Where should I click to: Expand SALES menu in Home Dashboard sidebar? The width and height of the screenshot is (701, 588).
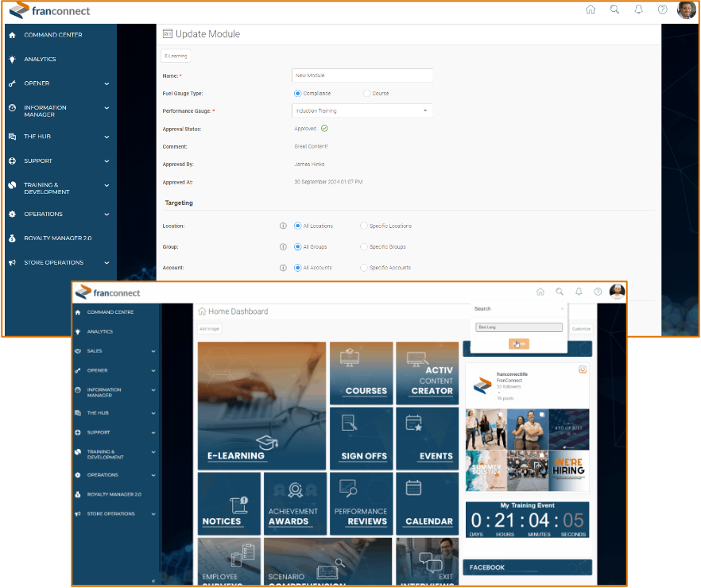[153, 351]
